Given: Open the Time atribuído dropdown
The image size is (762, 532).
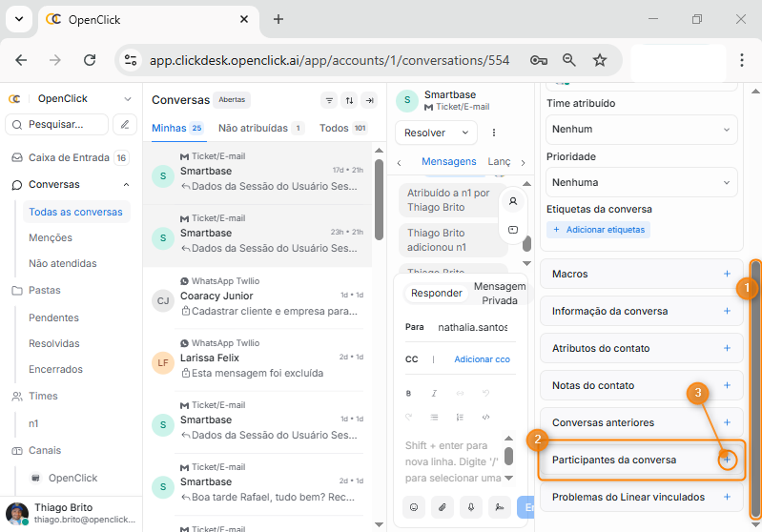Looking at the screenshot, I should tap(641, 129).
